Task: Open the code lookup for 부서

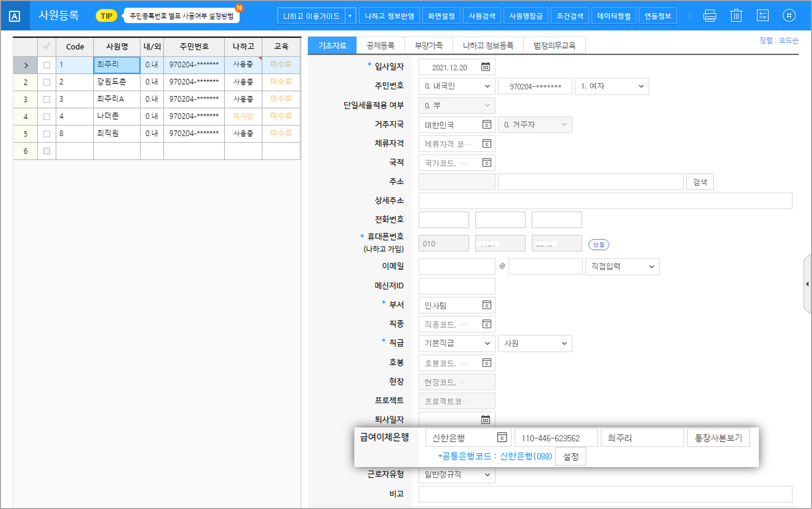Action: click(x=487, y=305)
